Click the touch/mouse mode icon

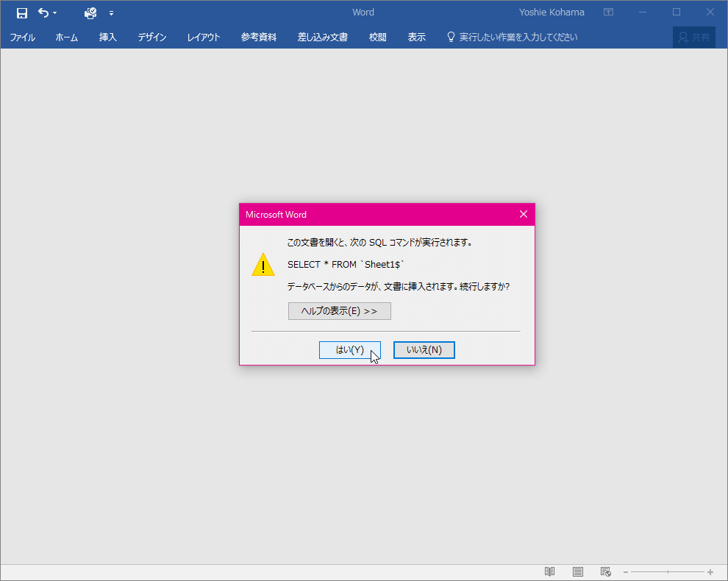[90, 13]
